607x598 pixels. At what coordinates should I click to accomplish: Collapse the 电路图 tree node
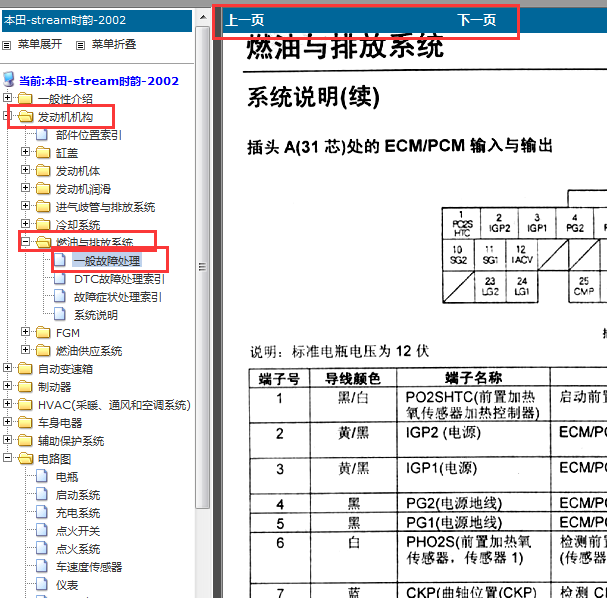pos(7,457)
